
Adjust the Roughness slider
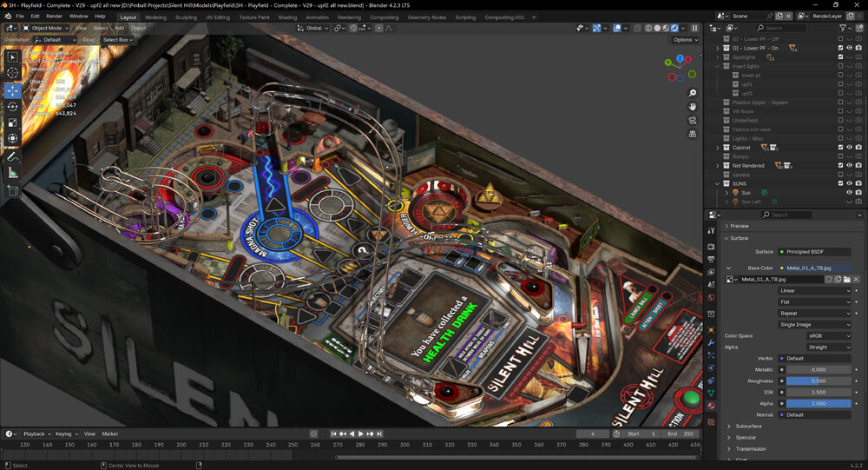[x=819, y=381]
